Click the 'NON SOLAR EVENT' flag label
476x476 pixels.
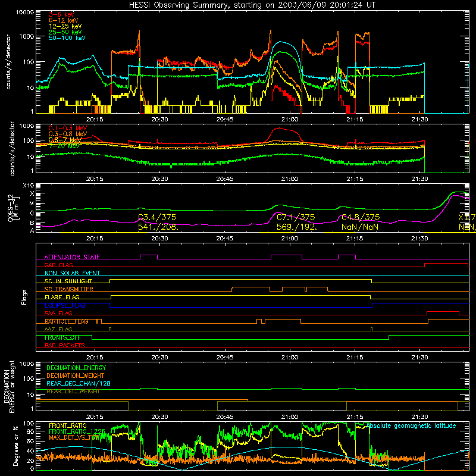(72, 273)
